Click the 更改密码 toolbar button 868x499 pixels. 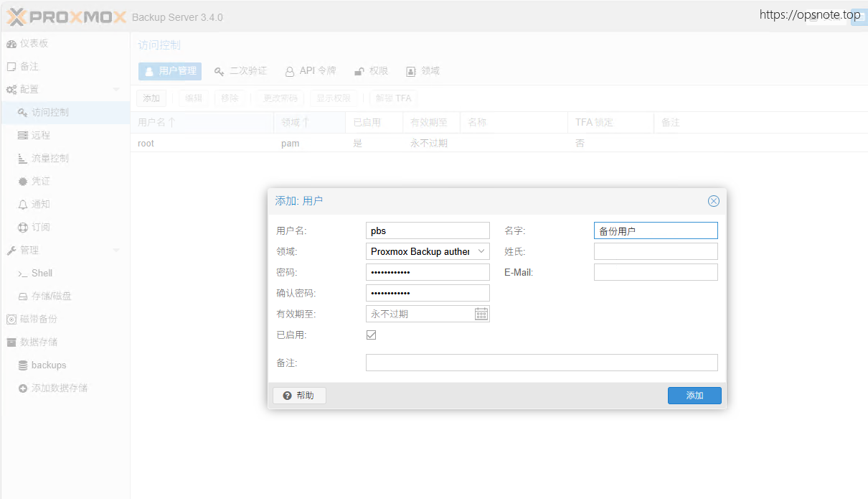coord(280,98)
